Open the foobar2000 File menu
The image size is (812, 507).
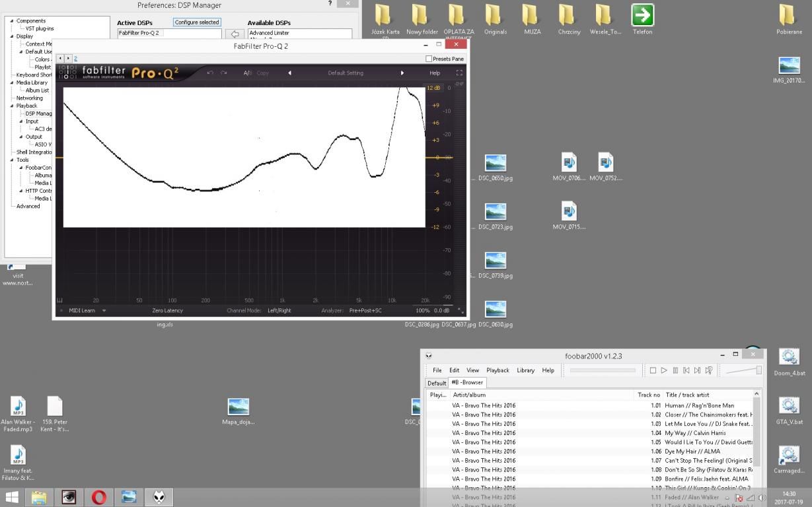(x=437, y=370)
